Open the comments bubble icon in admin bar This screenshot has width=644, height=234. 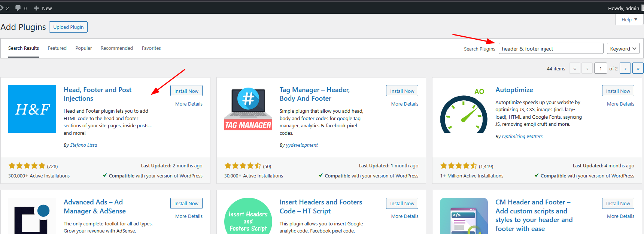(18, 8)
